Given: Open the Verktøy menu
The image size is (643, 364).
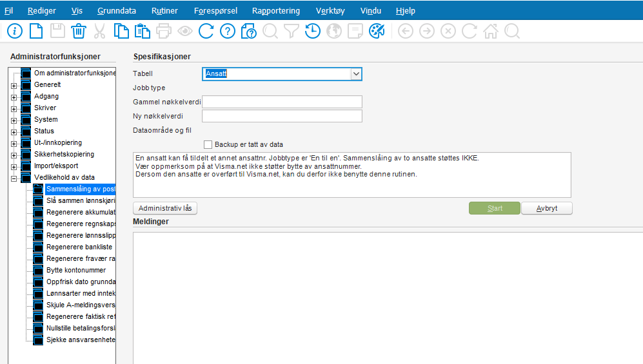Looking at the screenshot, I should (330, 11).
